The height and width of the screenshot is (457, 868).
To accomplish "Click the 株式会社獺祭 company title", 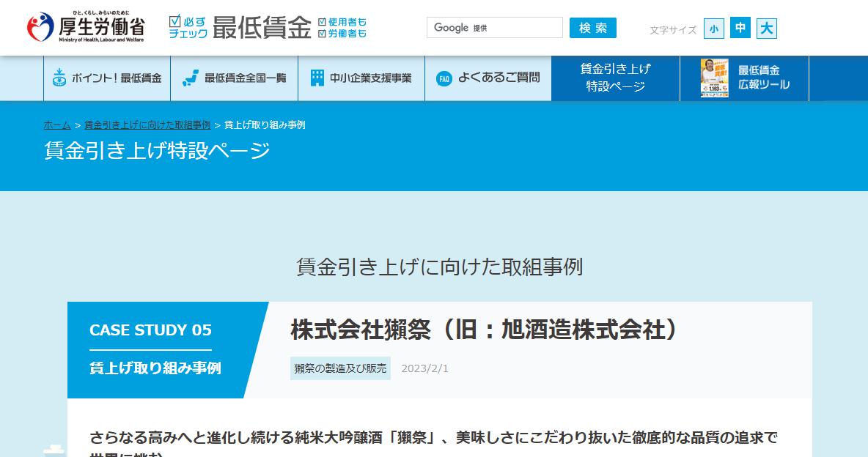I will click(x=484, y=330).
